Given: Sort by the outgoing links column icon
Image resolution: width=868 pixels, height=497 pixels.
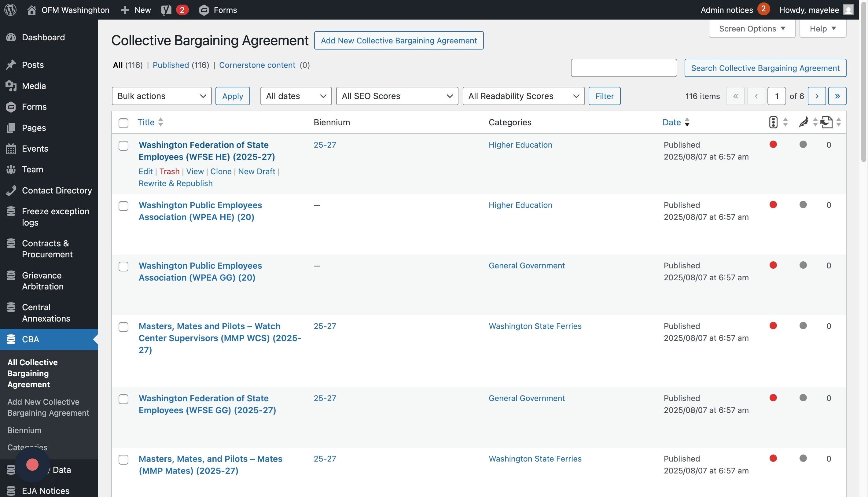Looking at the screenshot, I should (x=827, y=122).
